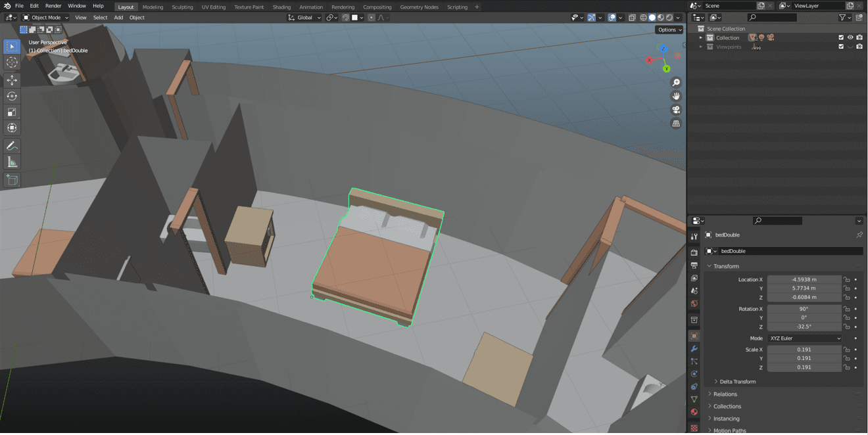Click the Add Cube tool
The height and width of the screenshot is (435, 868).
coord(12,180)
